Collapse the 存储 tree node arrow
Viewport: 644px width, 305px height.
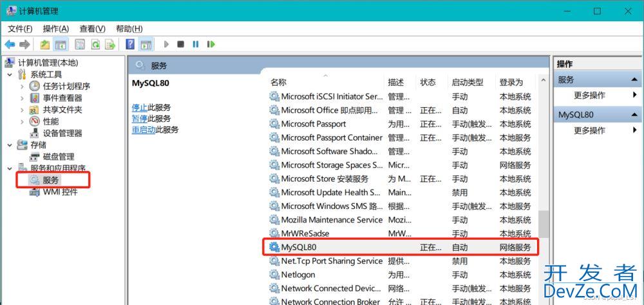[10, 145]
